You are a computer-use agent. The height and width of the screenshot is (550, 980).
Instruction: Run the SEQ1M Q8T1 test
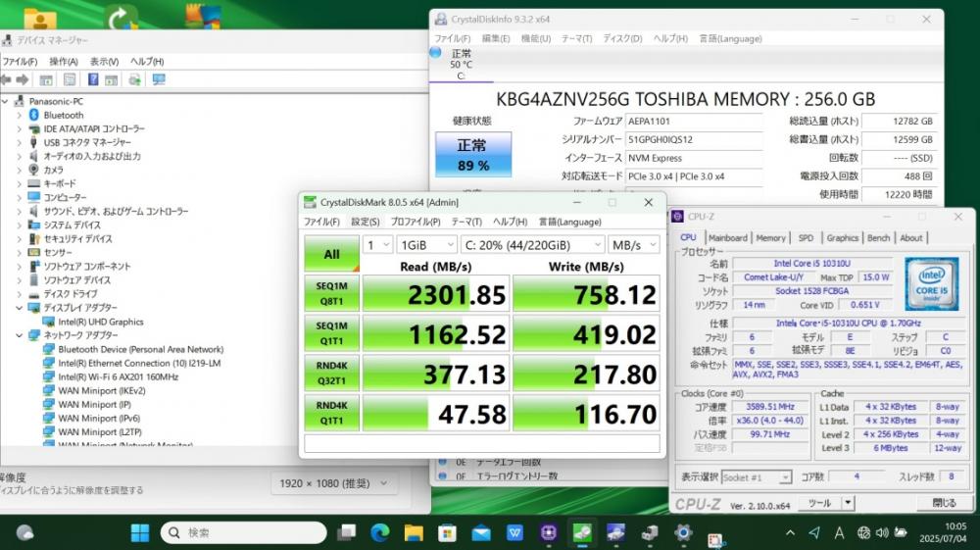332,293
